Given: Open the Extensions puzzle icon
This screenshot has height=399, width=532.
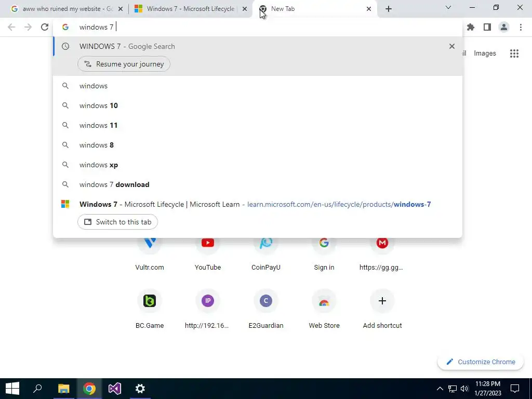Looking at the screenshot, I should [x=471, y=27].
